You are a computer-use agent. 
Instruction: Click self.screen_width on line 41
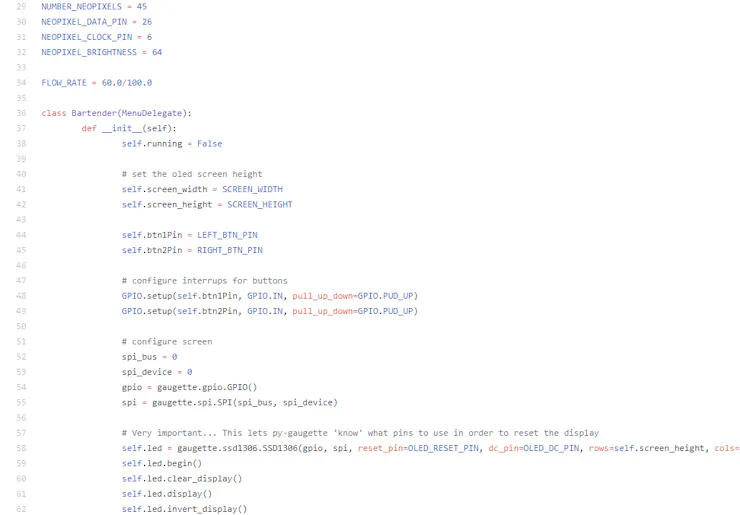tap(164, 189)
